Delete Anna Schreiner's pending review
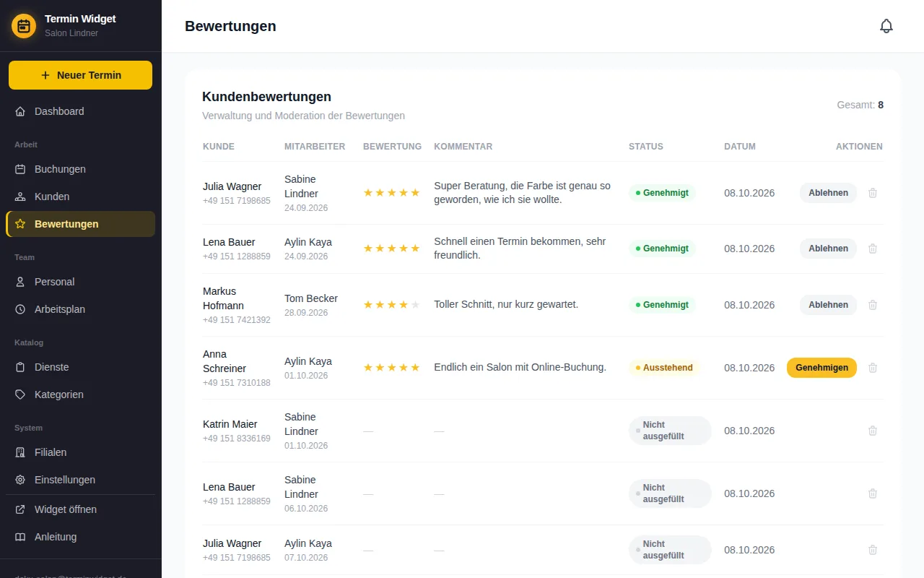Screen dimensions: 924x578 (x=873, y=368)
